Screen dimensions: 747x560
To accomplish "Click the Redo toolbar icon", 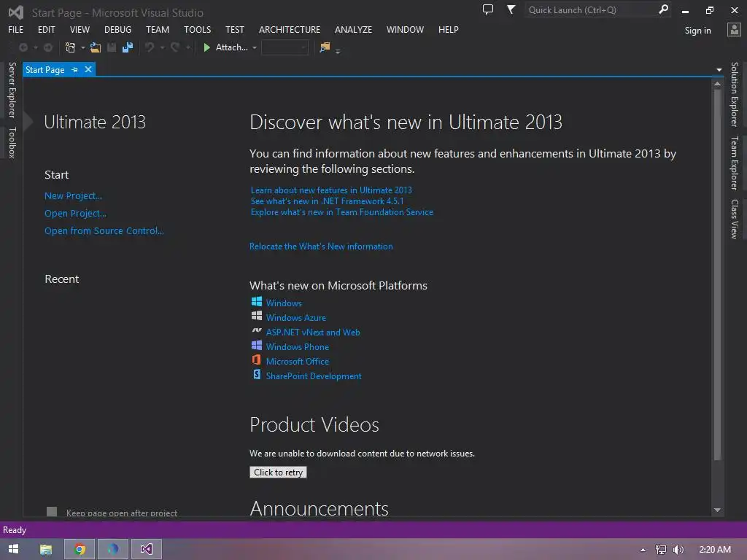I will click(x=175, y=47).
